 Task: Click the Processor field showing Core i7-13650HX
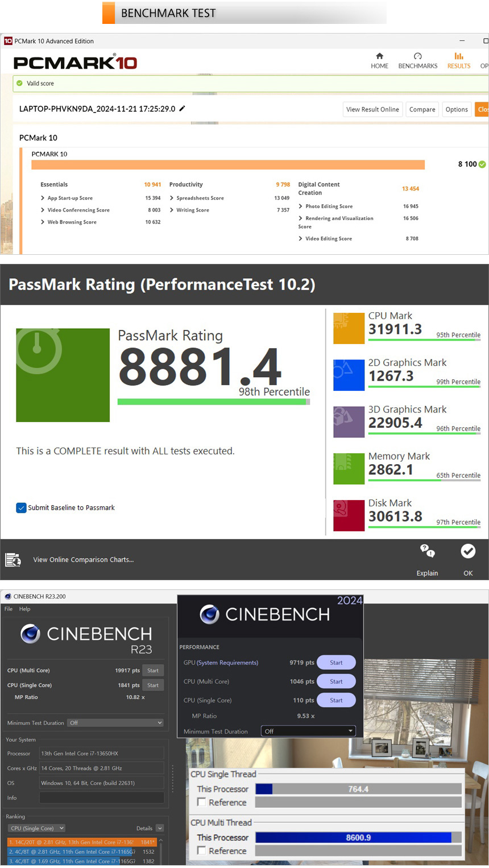point(101,753)
